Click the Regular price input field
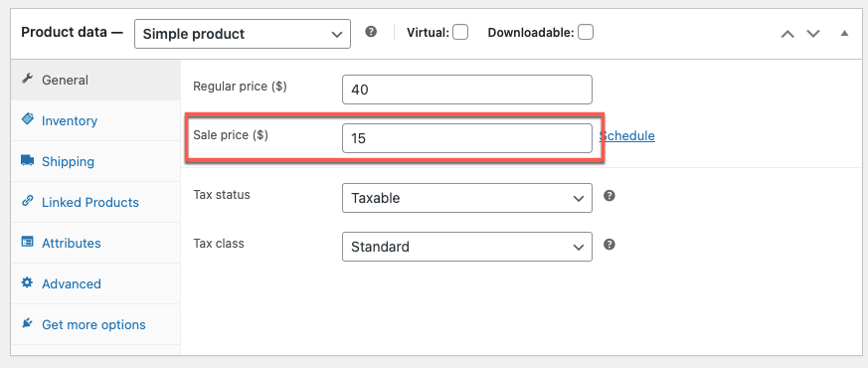The width and height of the screenshot is (868, 368). pos(467,90)
